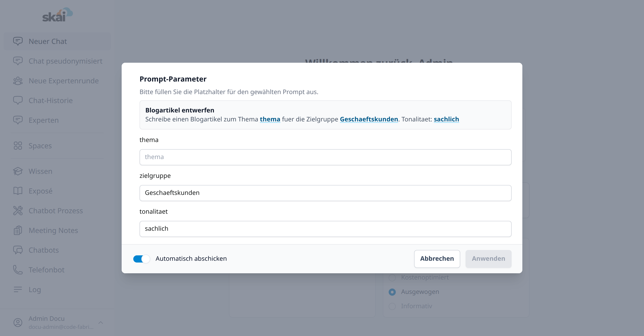Viewport: 644px width, 336px height.
Task: Focus the empty thema input field
Action: coord(325,157)
